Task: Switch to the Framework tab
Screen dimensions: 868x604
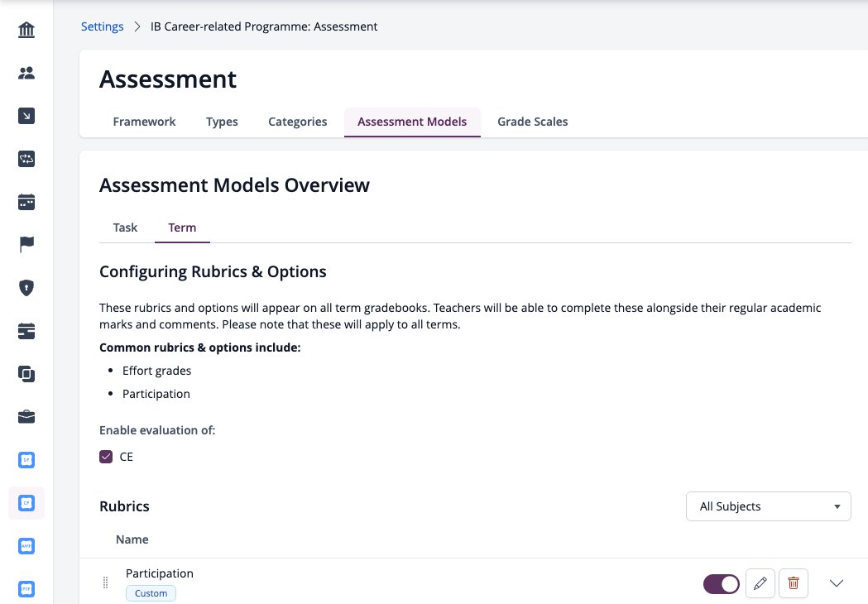Action: point(144,122)
